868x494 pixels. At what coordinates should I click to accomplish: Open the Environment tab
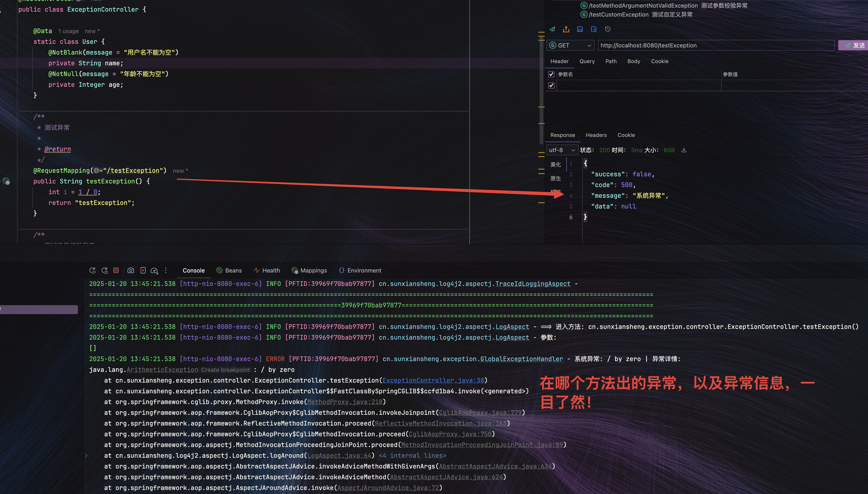(x=360, y=270)
